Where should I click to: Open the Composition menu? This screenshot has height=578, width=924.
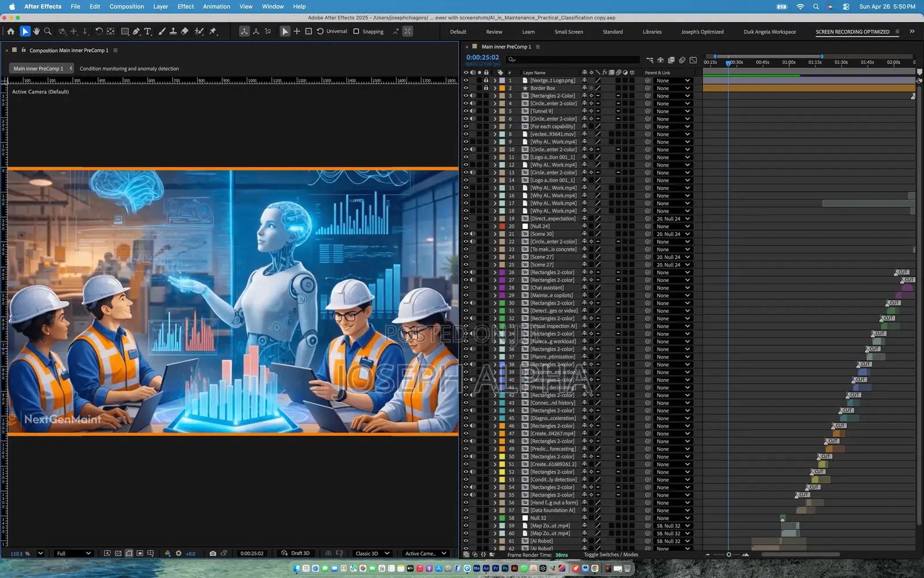(126, 6)
